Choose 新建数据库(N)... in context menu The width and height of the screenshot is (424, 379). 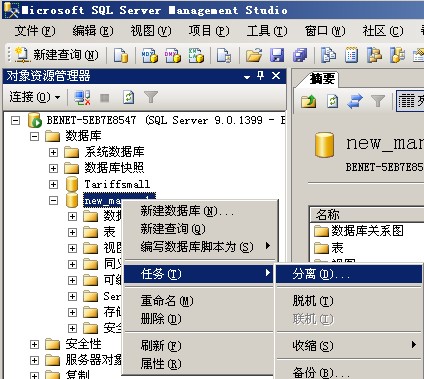coord(199,211)
